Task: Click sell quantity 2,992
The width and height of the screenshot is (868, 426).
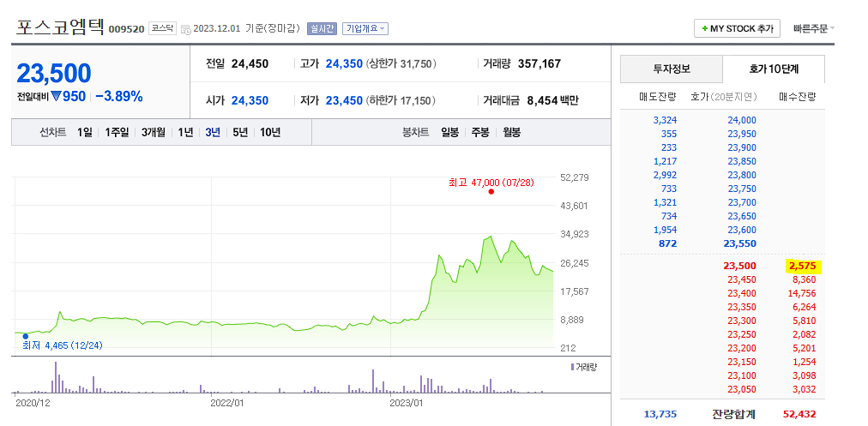Action: click(x=665, y=175)
